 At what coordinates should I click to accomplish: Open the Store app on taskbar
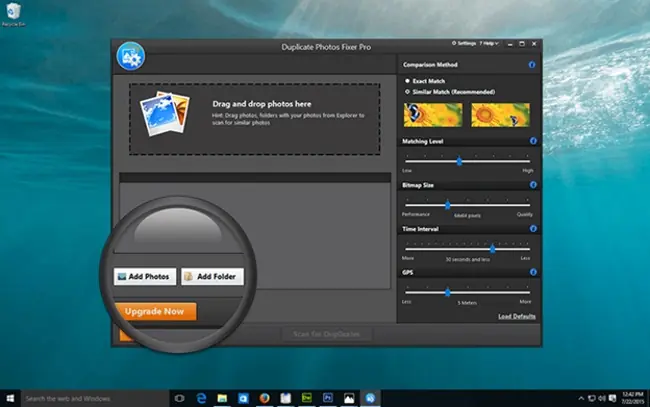[x=243, y=398]
